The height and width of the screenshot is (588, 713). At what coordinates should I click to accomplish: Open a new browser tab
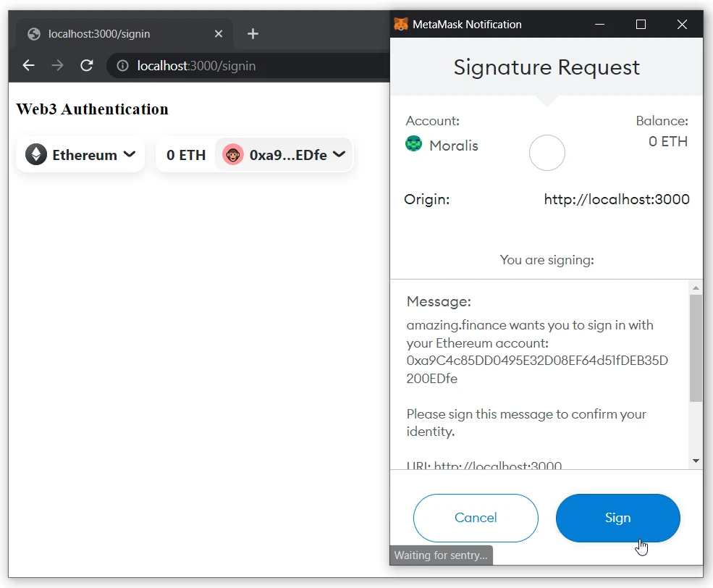(x=253, y=33)
